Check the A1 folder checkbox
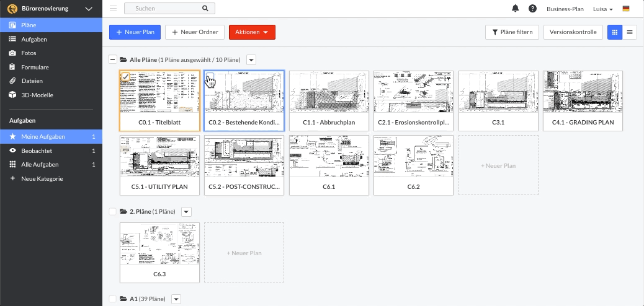Image resolution: width=644 pixels, height=306 pixels. click(112, 299)
